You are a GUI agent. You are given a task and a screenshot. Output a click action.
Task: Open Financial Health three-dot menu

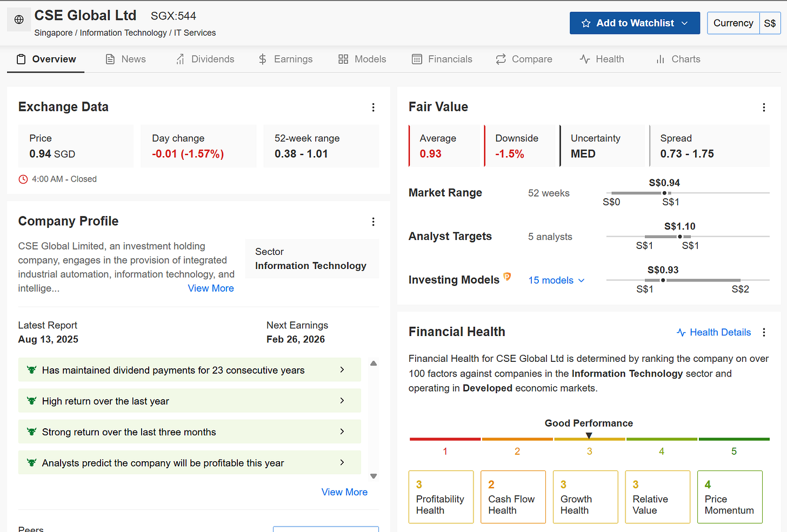pyautogui.click(x=764, y=332)
